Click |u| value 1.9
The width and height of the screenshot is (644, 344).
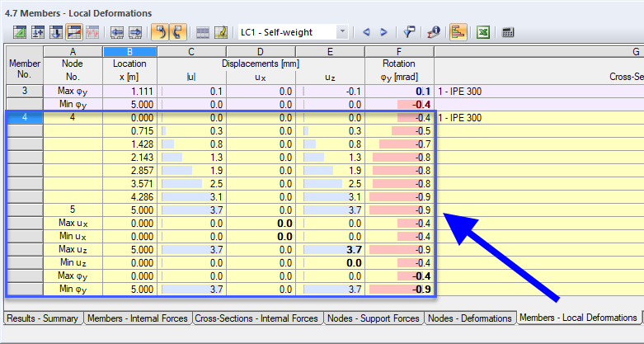click(x=191, y=170)
